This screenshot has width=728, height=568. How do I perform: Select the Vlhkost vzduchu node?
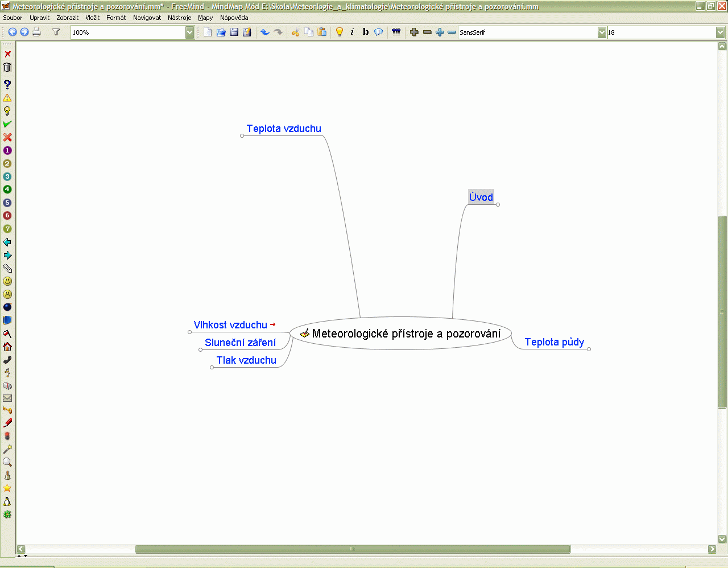coord(230,325)
